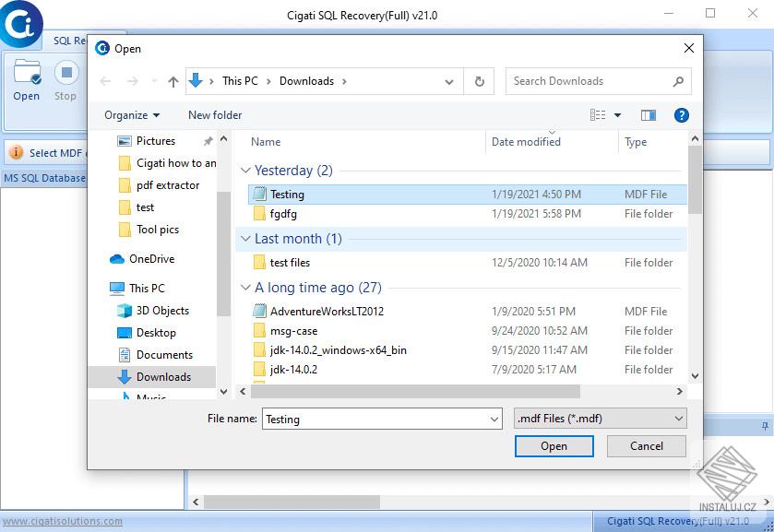Click the Back navigation arrow in dialog
Viewport: 774px width, 532px height.
[x=105, y=81]
